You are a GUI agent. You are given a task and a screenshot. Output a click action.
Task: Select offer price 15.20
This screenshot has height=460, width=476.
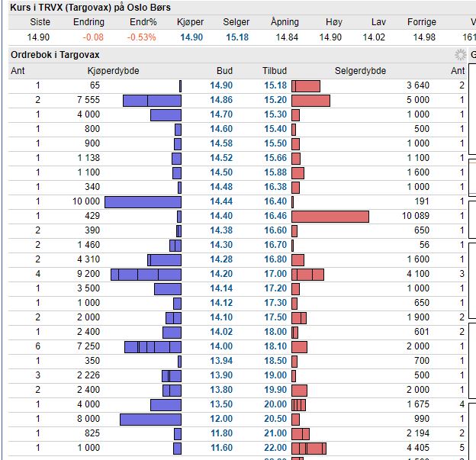coord(275,100)
